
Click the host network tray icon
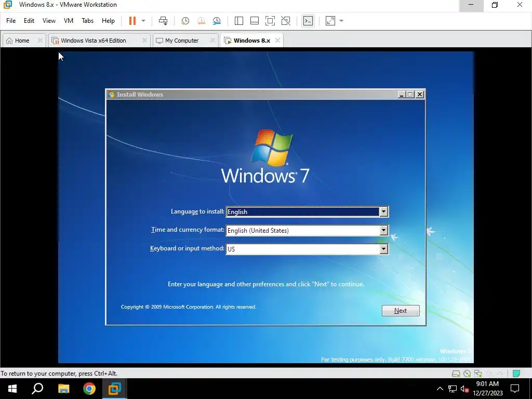[453, 389]
